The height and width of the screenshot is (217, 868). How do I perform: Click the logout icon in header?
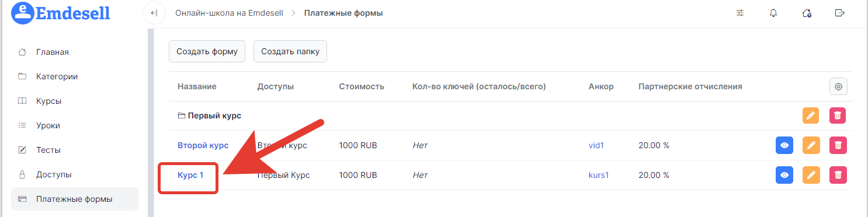pyautogui.click(x=841, y=13)
